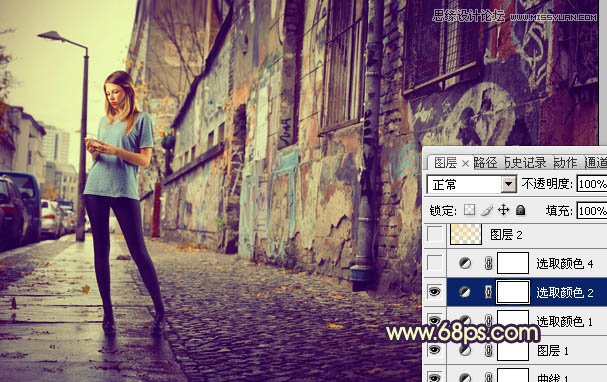Viewport: 607px width, 382px height.
Task: Select the 图层 1 layer mask thumbnail
Action: tap(513, 351)
